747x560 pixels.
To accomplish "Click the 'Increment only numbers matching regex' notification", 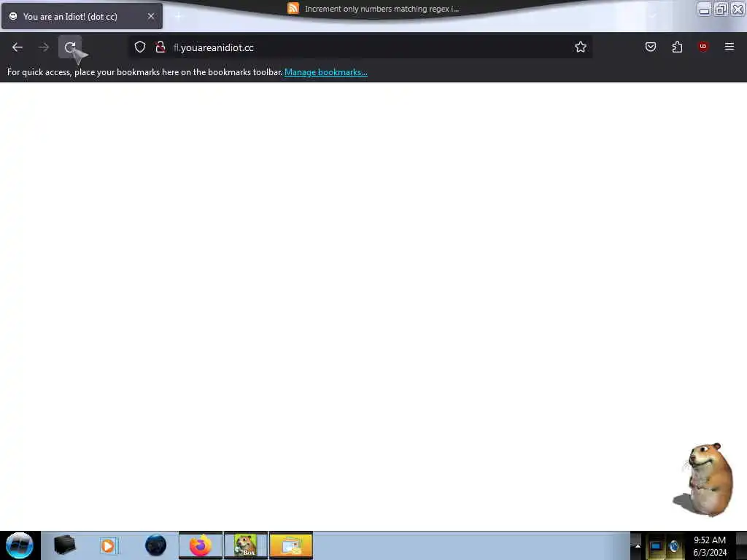I will (382, 9).
